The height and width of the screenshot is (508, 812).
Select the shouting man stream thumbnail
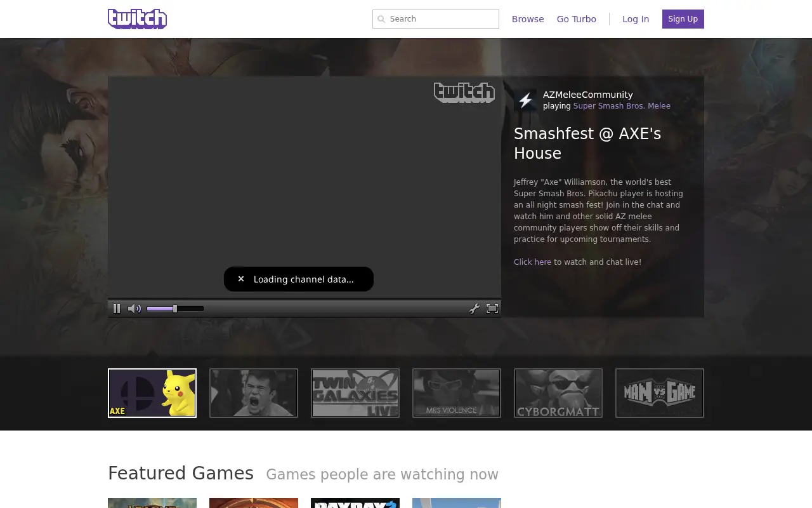254,393
